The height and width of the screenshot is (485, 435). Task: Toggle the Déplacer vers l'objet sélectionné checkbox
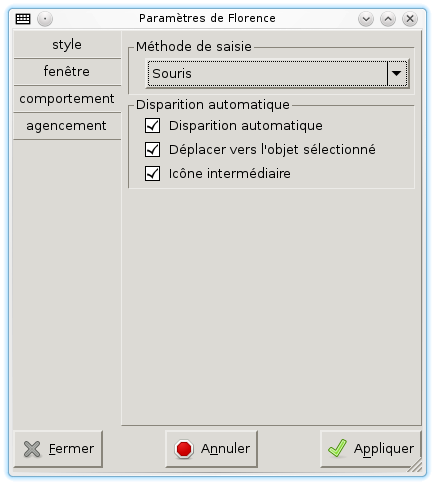click(152, 150)
